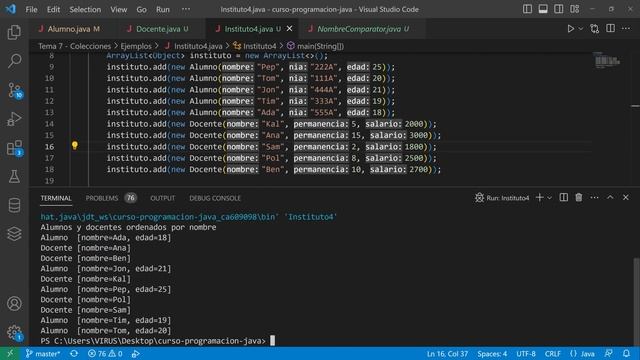Viewport: 640px width, 360px height.
Task: Click breadcrumb main(String[]) method
Action: [x=316, y=46]
